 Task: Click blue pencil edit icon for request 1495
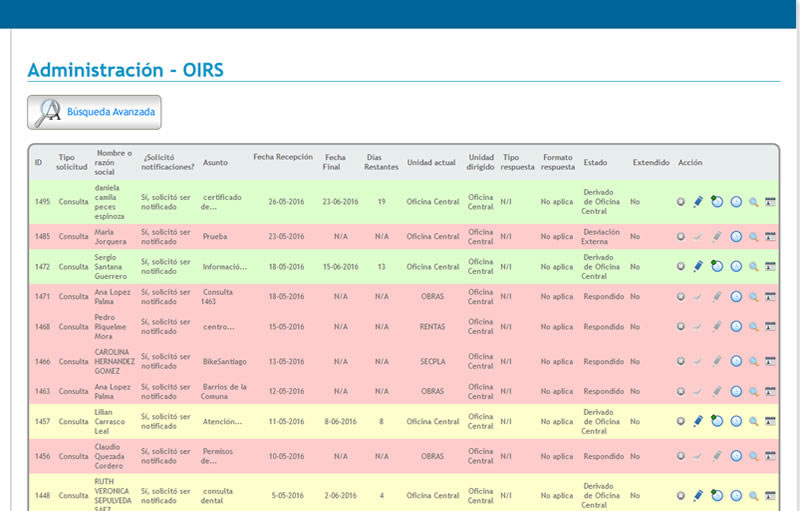tap(698, 202)
